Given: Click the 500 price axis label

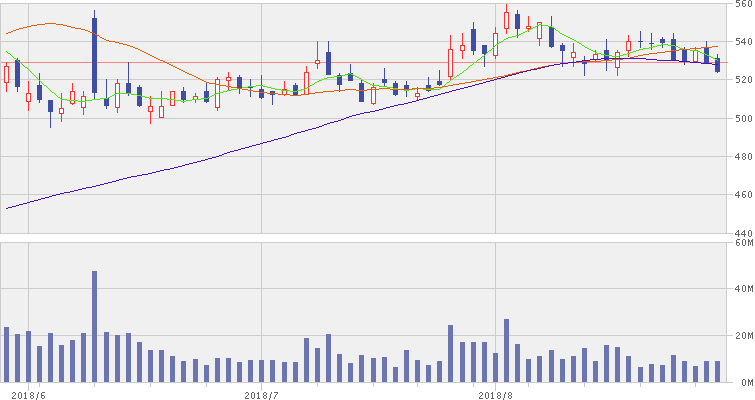Looking at the screenshot, I should 741,119.
